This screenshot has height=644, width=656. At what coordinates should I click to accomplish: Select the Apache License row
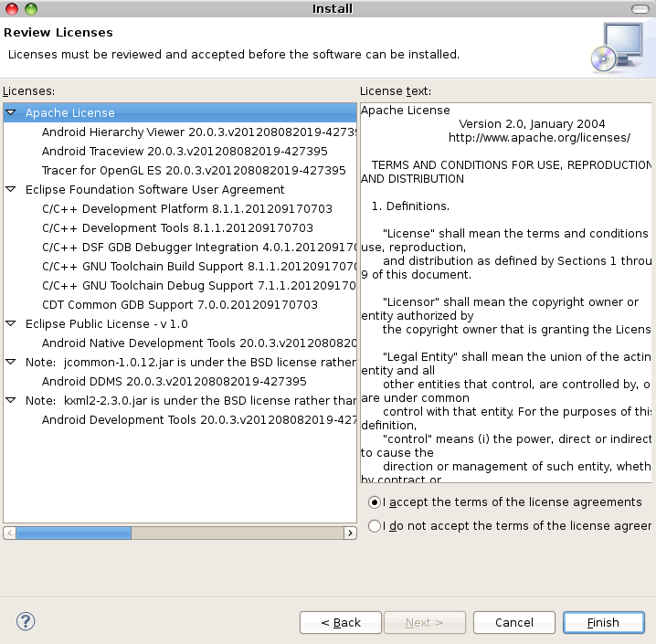180,113
